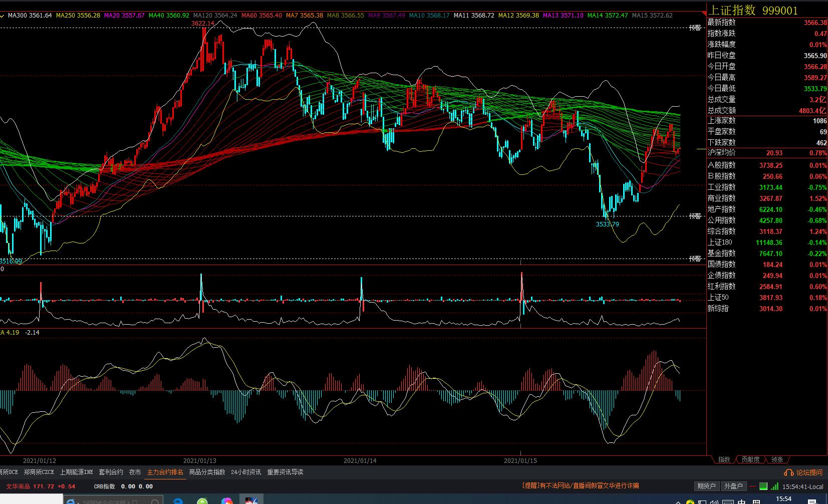The image size is (828, 504).
Task: Open the 商品分类指数 tab
Action: (x=207, y=472)
